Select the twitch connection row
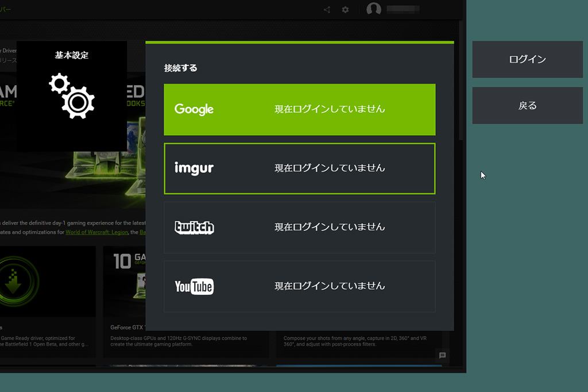Image resolution: width=588 pixels, height=392 pixels. tap(300, 228)
